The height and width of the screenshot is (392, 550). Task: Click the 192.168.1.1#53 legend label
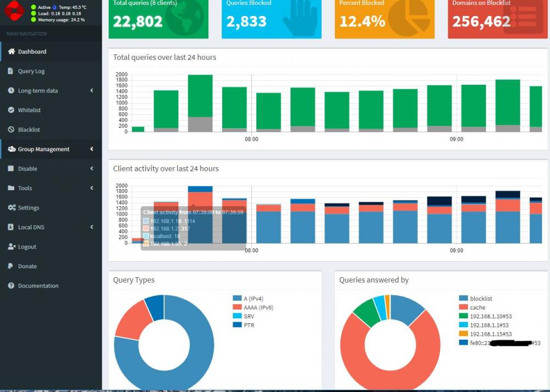[490, 325]
